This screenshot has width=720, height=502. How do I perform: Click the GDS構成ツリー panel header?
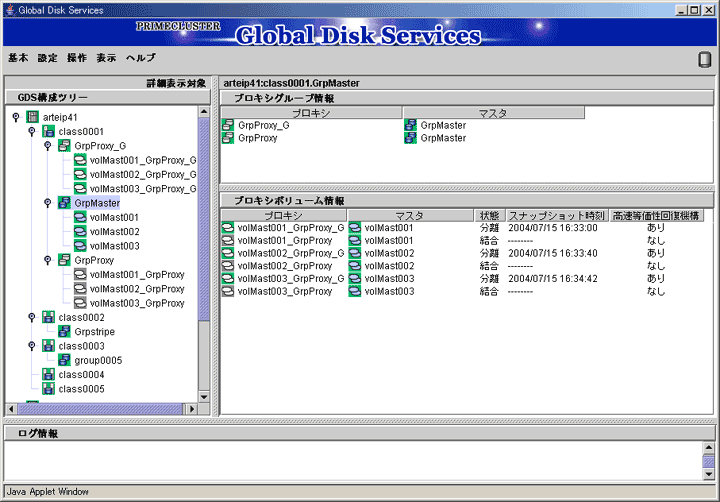click(x=108, y=97)
